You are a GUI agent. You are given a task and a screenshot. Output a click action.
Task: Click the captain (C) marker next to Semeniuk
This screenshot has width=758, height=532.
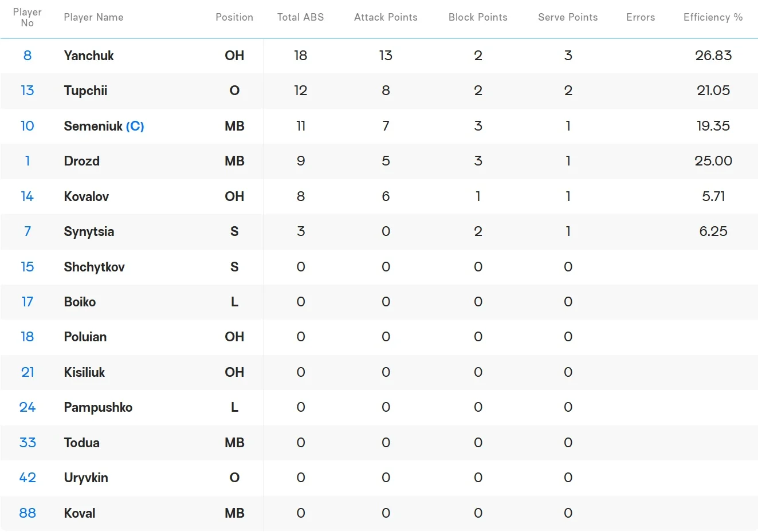[135, 126]
